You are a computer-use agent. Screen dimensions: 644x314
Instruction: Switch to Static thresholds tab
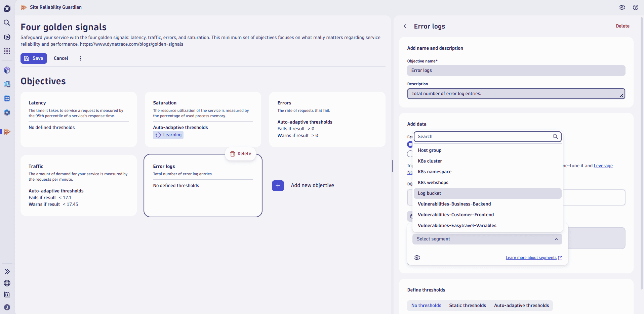click(468, 306)
